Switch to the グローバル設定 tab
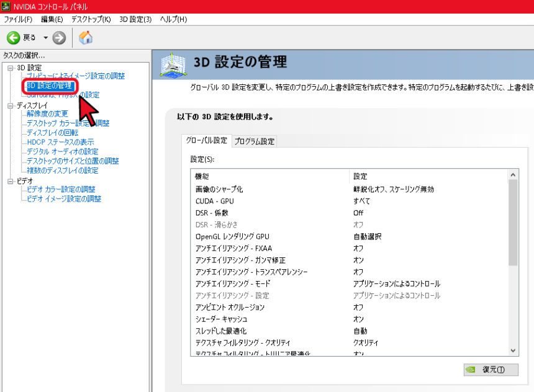The height and width of the screenshot is (392, 534). 206,141
